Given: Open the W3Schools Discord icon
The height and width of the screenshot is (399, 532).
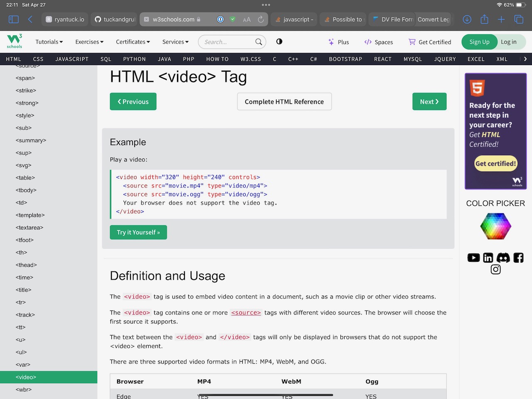Looking at the screenshot, I should point(503,258).
